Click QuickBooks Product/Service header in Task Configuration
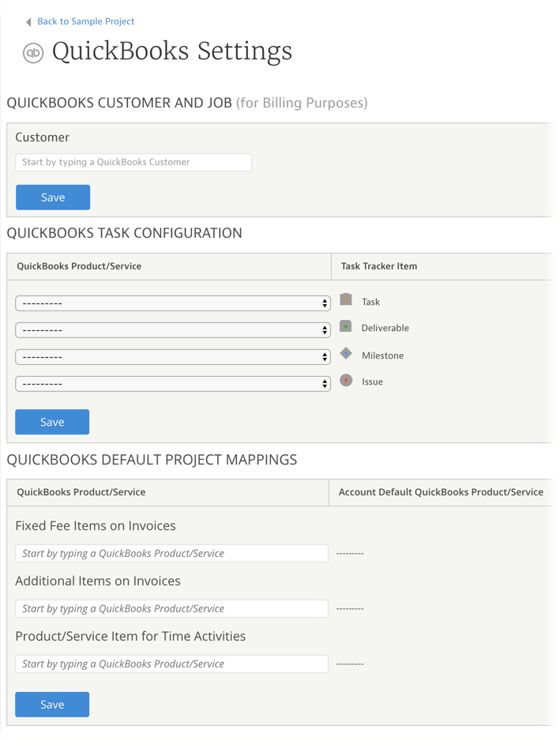Viewport: 560px width, 741px height. pos(79,266)
